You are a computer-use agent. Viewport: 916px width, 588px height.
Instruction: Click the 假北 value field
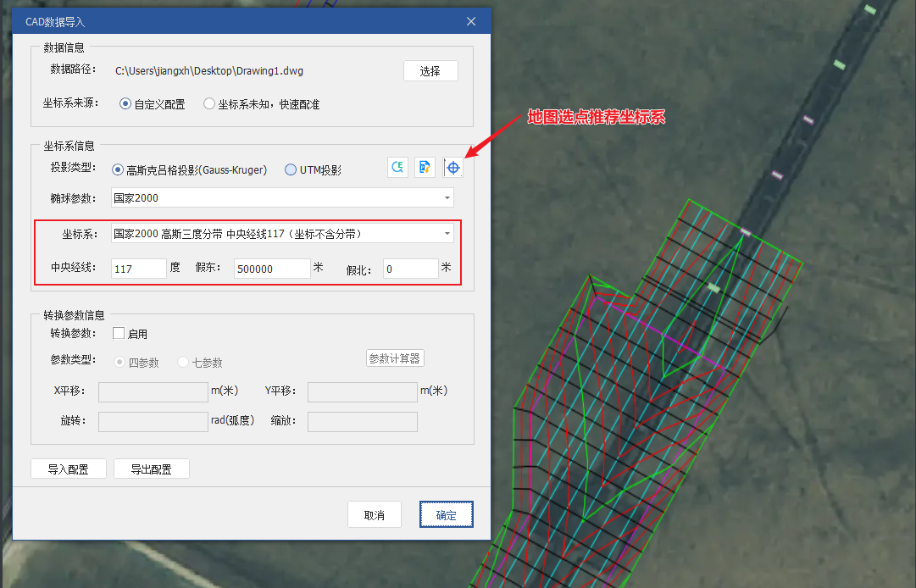(410, 269)
